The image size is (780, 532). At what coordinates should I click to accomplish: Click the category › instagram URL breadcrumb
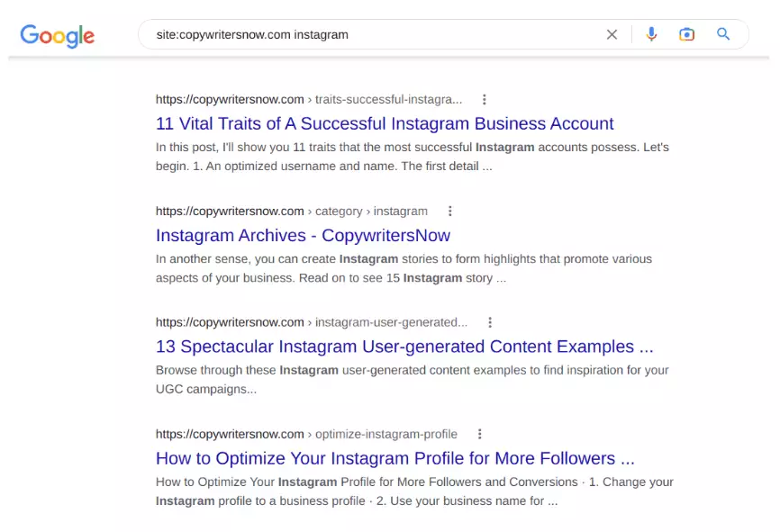pyautogui.click(x=291, y=212)
